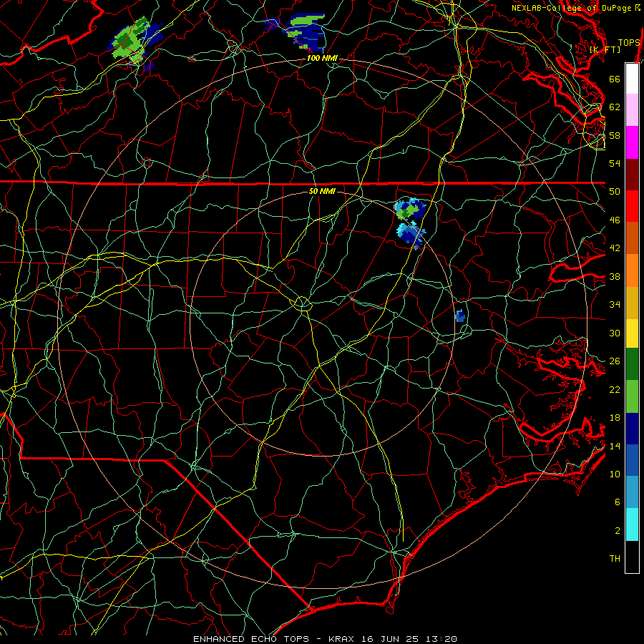Click the legend value "62"
Image resolution: width=644 pixels, height=644 pixels.
tap(615, 107)
